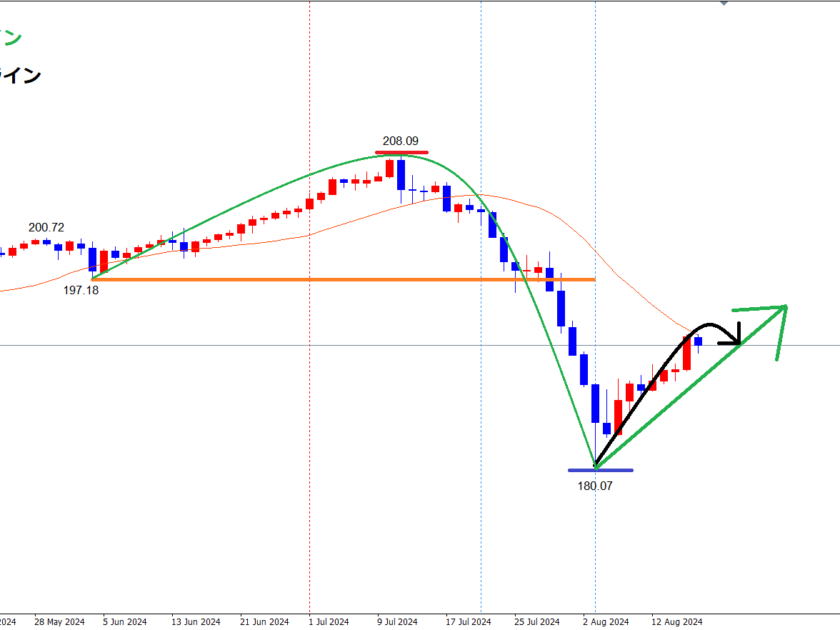Screen dimensions: 840x630
Task: Click the 200.72 price label
Action: 46,228
